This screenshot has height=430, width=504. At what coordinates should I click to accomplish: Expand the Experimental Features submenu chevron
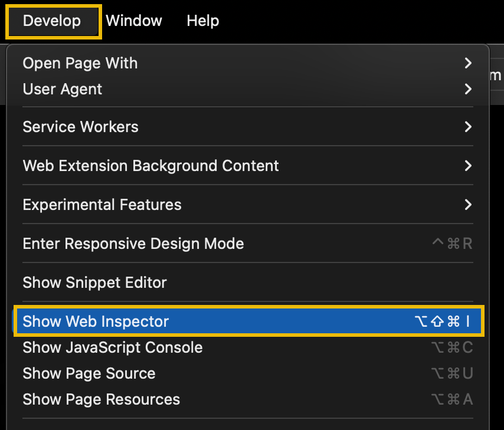tap(468, 205)
